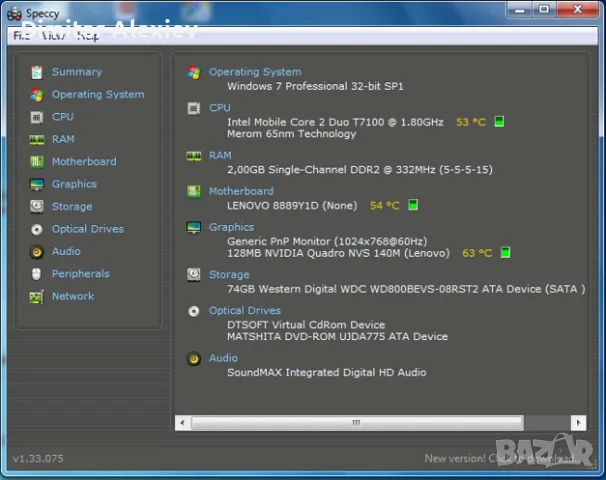Click the Storage heading link in summary
Image resolution: width=606 pixels, height=480 pixels.
click(x=229, y=275)
